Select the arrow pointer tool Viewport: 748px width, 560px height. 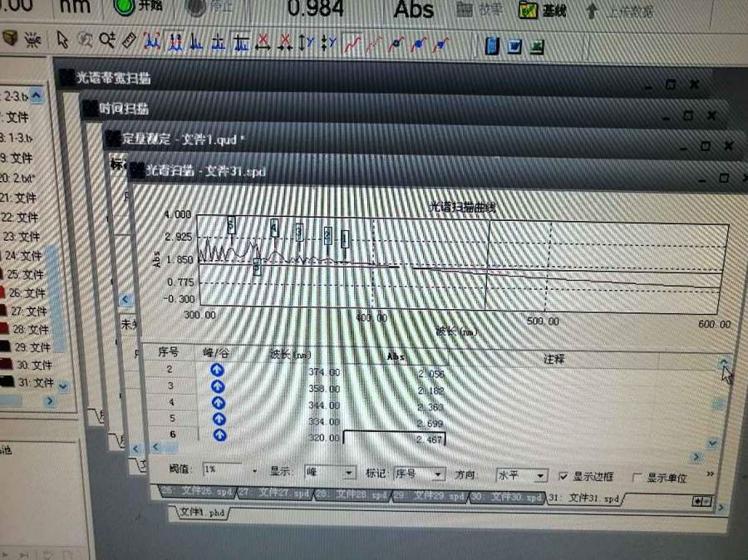[x=62, y=40]
